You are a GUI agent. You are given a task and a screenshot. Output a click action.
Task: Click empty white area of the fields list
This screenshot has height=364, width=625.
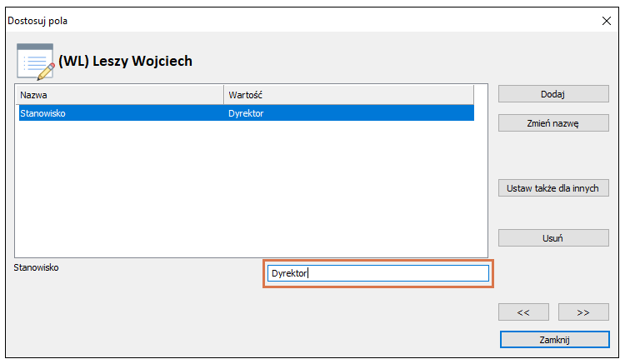point(251,189)
